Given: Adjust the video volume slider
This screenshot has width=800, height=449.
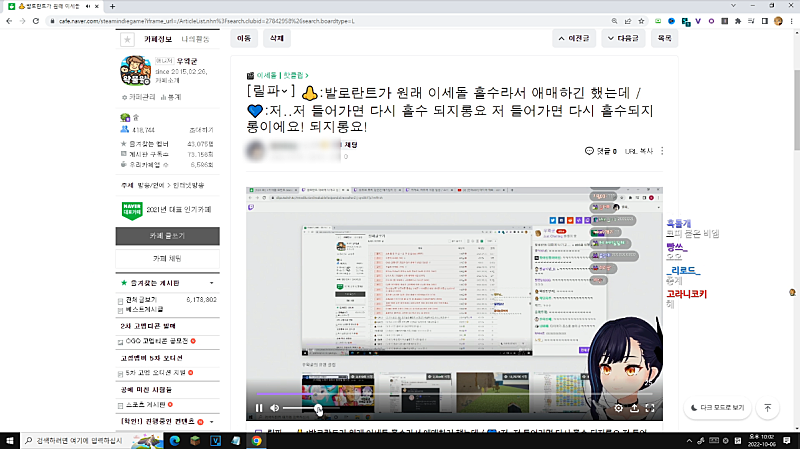Looking at the screenshot, I should point(300,408).
